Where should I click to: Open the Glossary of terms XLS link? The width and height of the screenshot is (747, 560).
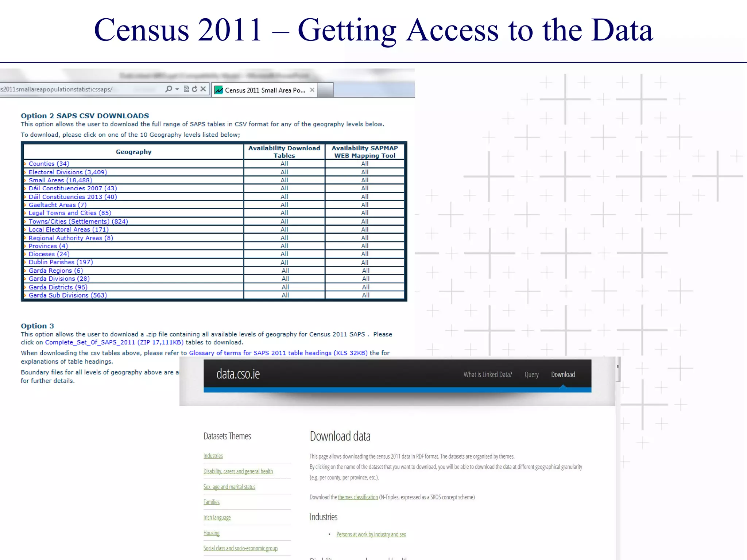click(x=278, y=353)
